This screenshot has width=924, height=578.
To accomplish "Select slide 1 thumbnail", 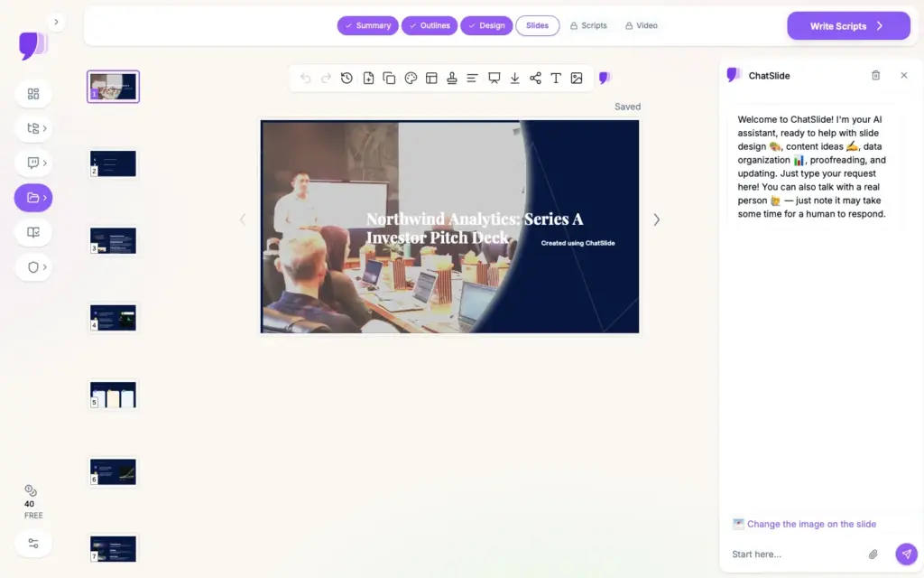I will click(113, 87).
